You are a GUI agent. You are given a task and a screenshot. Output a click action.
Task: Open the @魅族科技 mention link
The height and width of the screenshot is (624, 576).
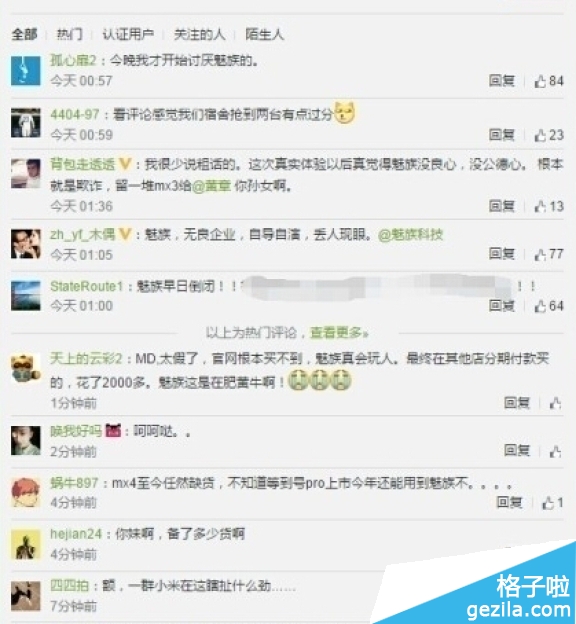(x=410, y=235)
